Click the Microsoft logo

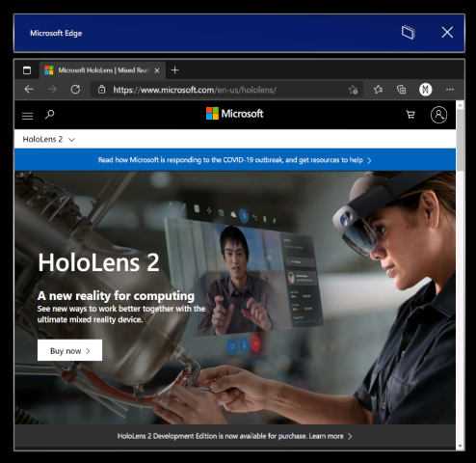tap(234, 114)
